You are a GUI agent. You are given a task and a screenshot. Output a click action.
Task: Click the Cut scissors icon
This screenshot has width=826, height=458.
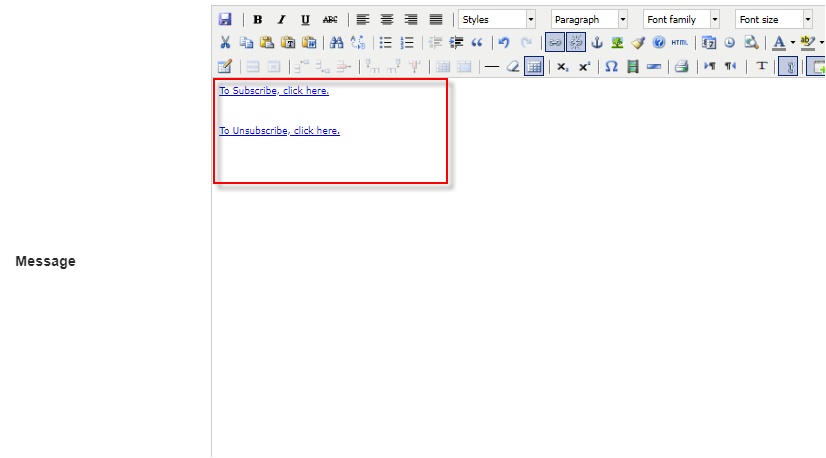point(225,43)
